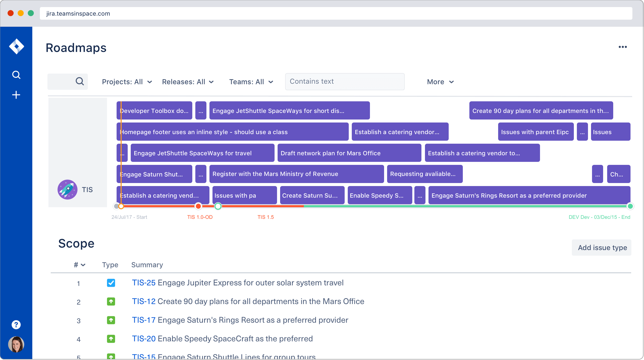The image size is (644, 360).
Task: Open the TIS-20 issue link
Action: tap(144, 339)
